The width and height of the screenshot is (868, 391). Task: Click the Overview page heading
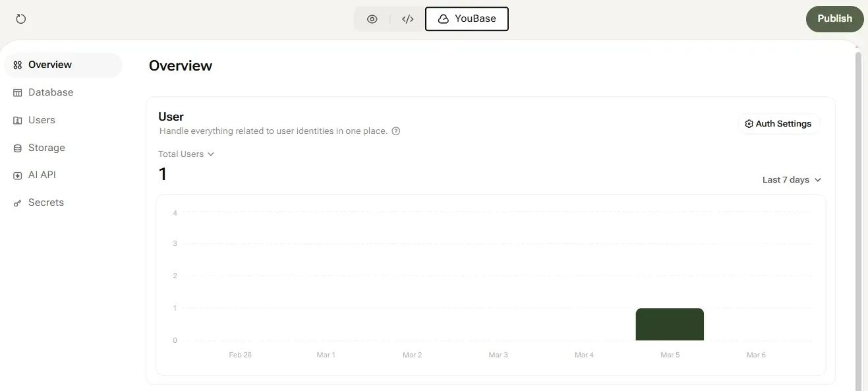[x=181, y=66]
